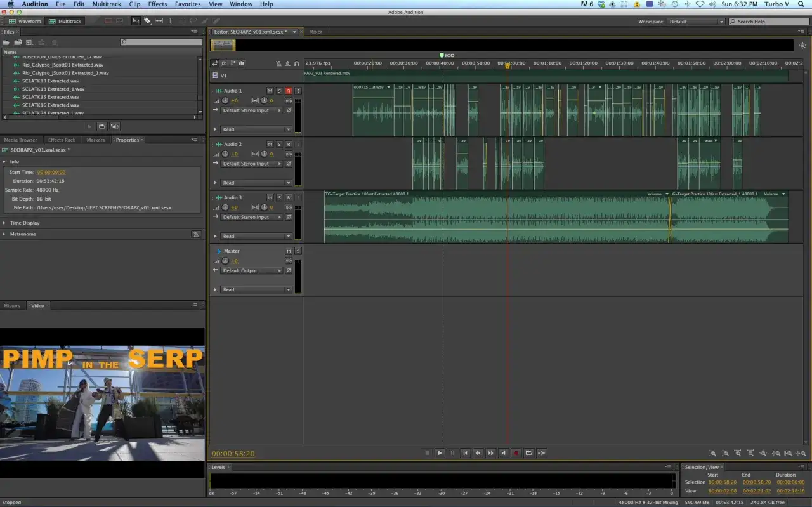
Task: Click the Selection Start timecode value
Action: click(x=722, y=482)
